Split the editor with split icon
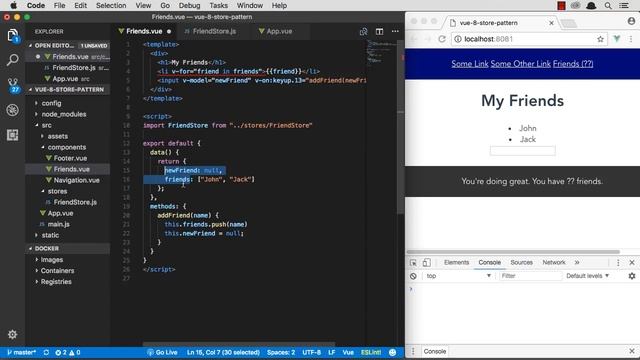 click(x=379, y=31)
